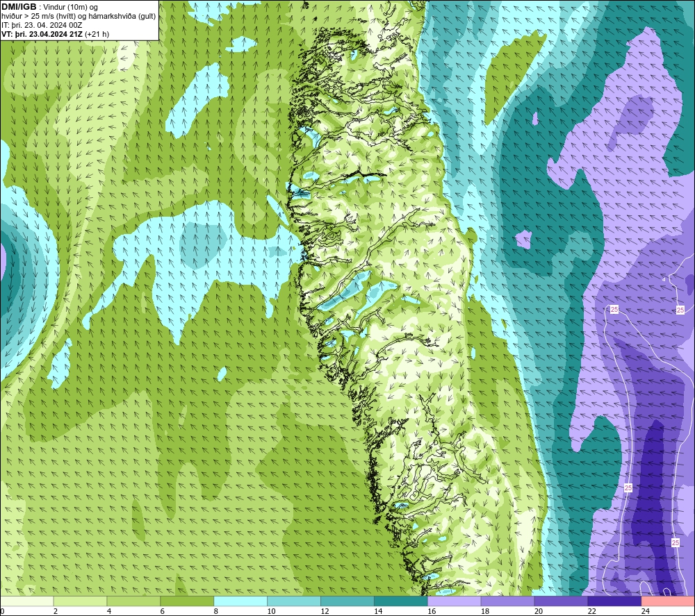Image resolution: width=695 pixels, height=616 pixels.
Task: Click the scale label '24'
Action: (646, 611)
